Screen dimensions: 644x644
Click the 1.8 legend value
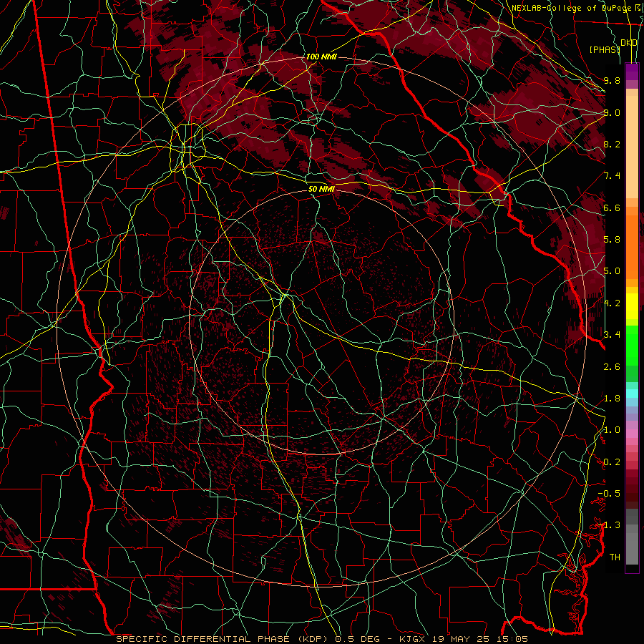[612, 399]
